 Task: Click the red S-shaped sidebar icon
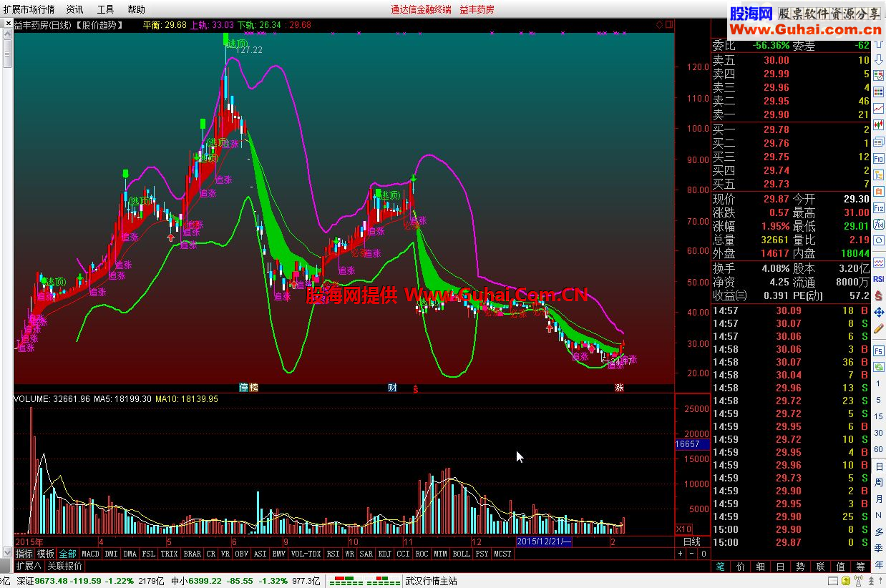coord(878,294)
